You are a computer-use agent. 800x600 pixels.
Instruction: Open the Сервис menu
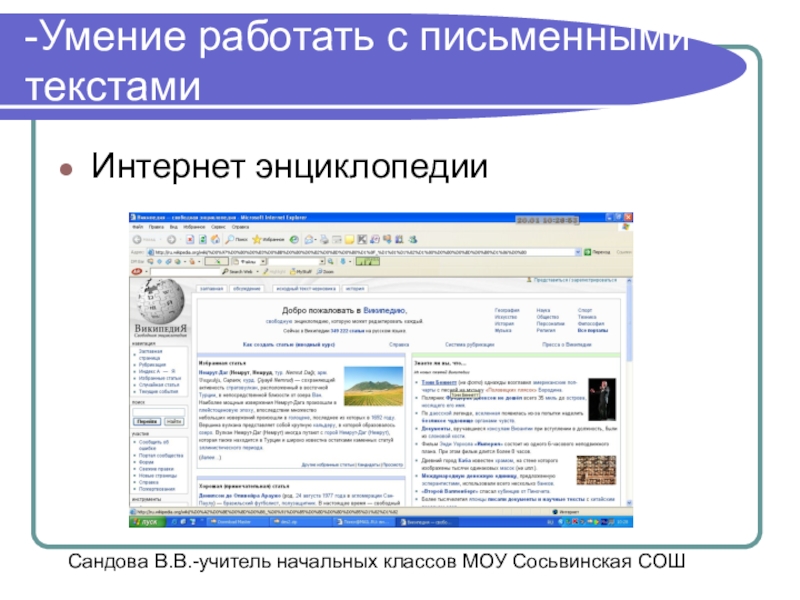(218, 227)
